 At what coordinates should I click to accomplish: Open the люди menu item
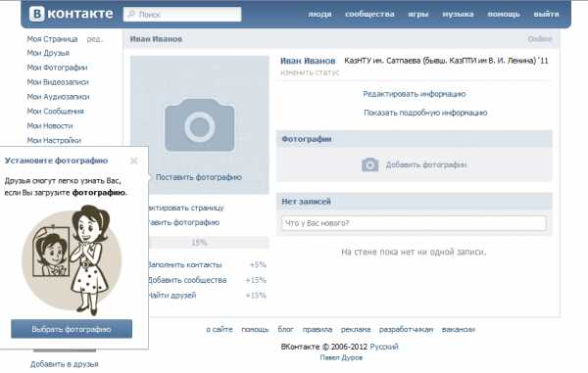tap(319, 15)
